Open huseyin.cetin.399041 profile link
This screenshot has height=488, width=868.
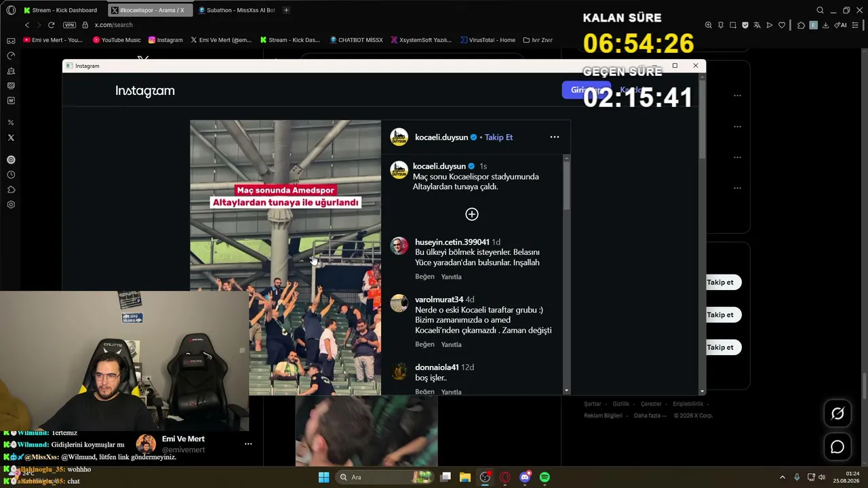[x=452, y=242]
